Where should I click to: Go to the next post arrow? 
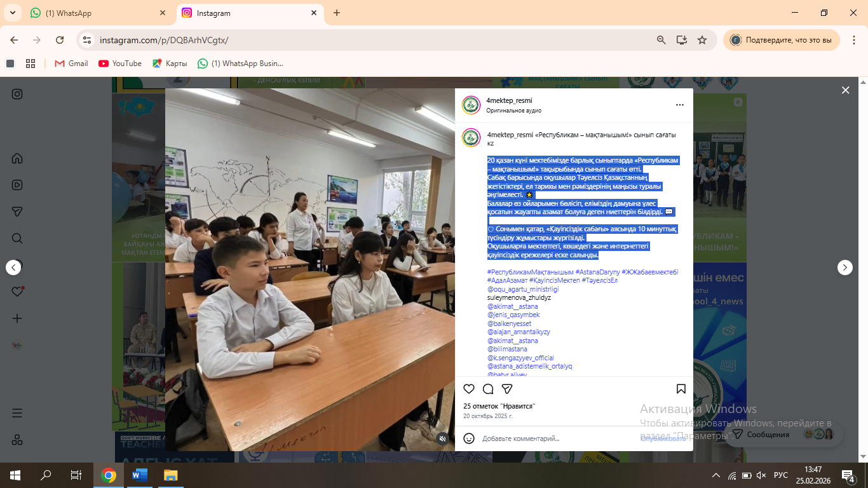tap(844, 268)
